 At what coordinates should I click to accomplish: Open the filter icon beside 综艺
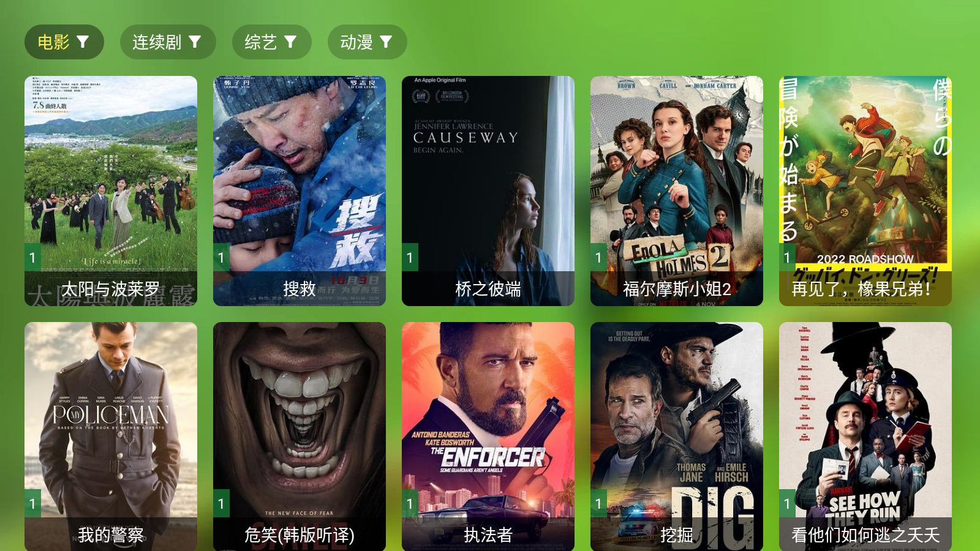(290, 42)
